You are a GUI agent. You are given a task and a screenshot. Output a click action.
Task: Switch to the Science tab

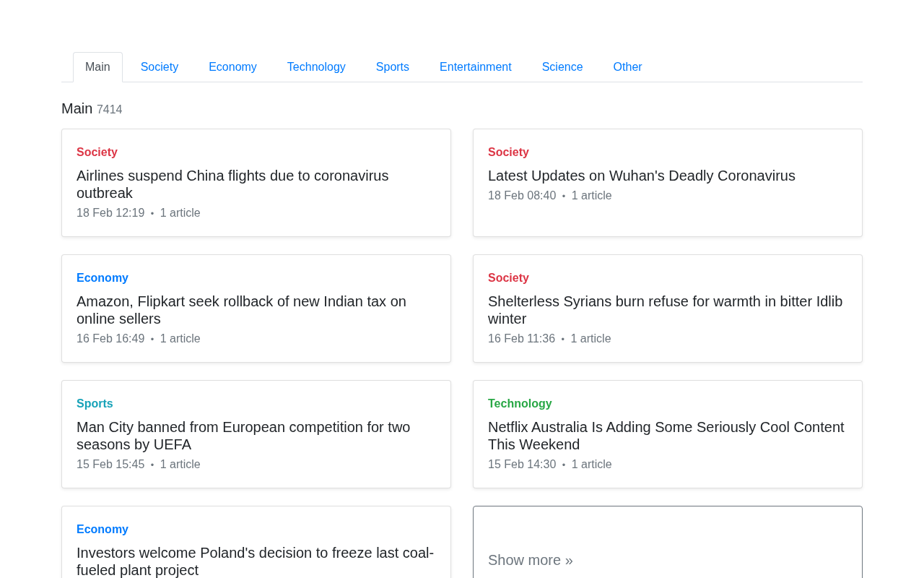click(x=562, y=67)
